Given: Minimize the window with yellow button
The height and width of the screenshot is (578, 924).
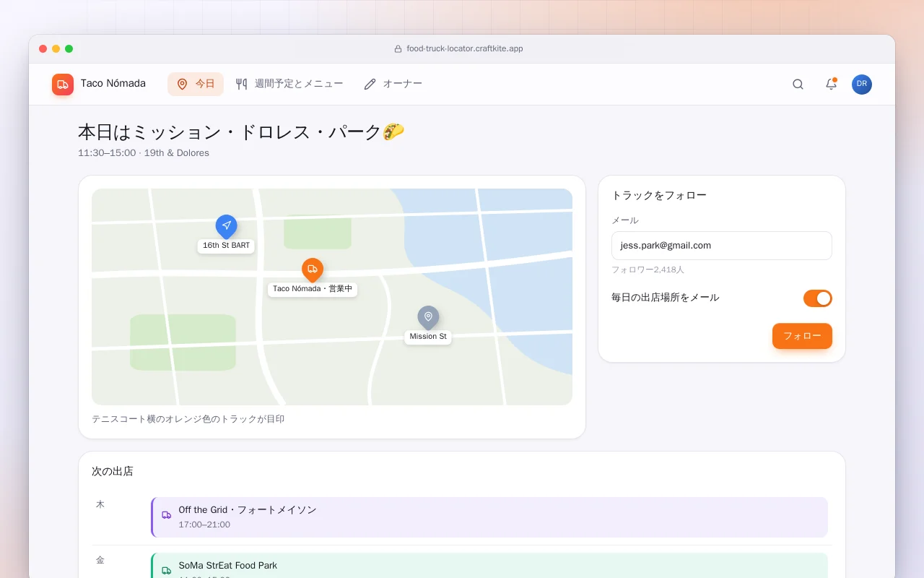Looking at the screenshot, I should (56, 49).
